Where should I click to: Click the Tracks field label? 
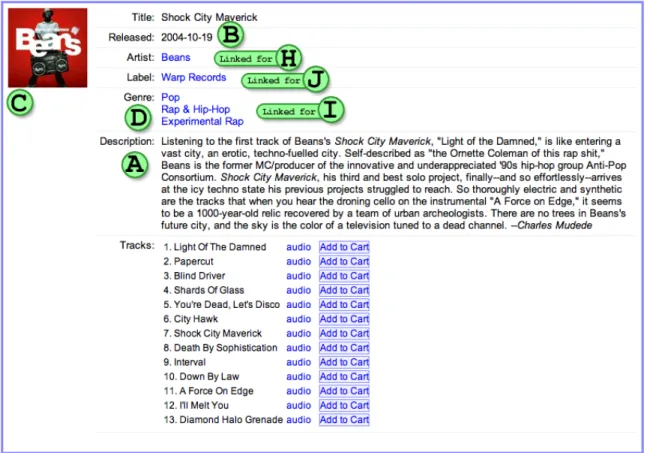[x=137, y=245]
